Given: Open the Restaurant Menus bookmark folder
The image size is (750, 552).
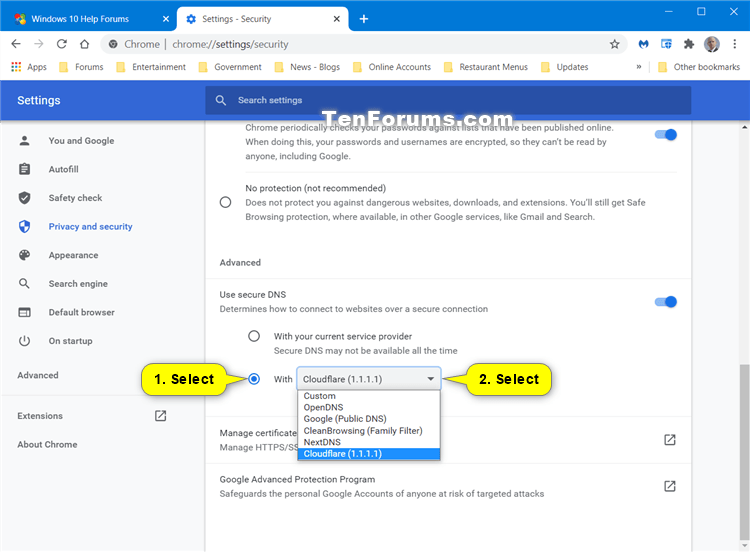Looking at the screenshot, I should 486,67.
